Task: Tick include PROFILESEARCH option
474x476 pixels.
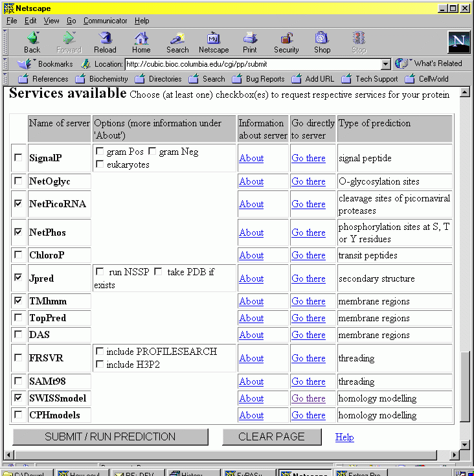Action: (99, 351)
